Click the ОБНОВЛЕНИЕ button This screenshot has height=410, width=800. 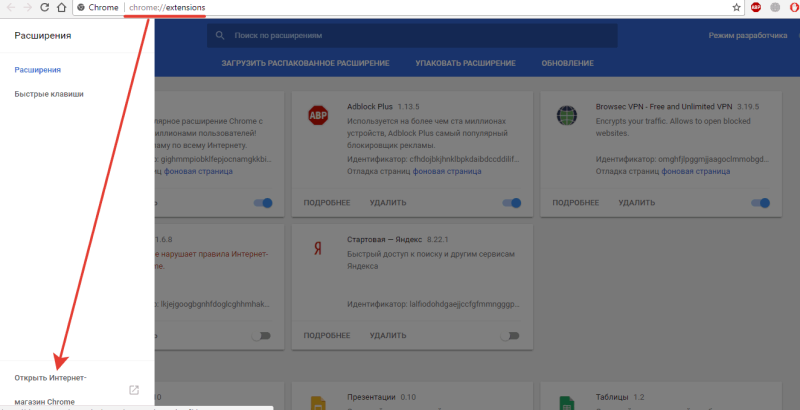coord(567,63)
